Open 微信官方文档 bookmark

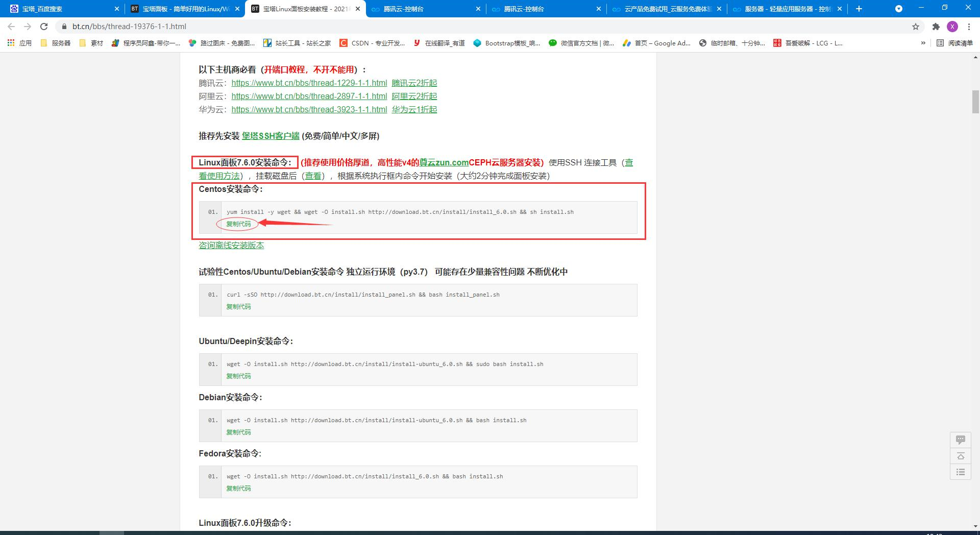click(x=581, y=43)
